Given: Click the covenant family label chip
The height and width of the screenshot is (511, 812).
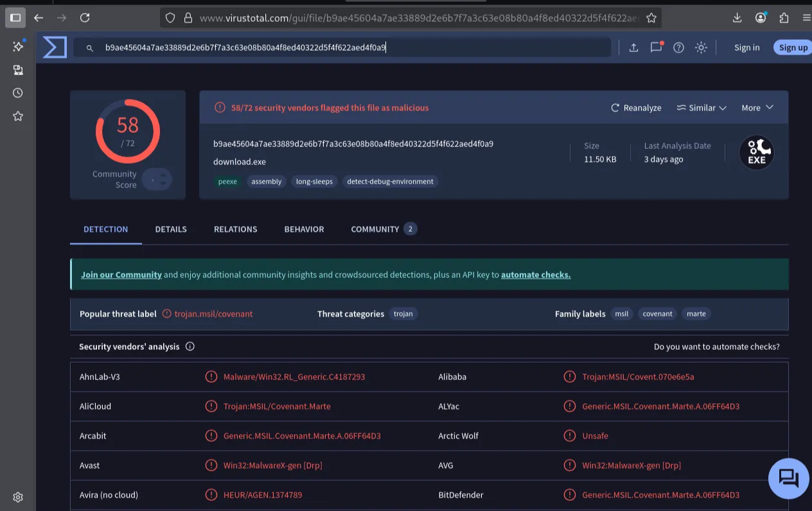Looking at the screenshot, I should click(658, 314).
